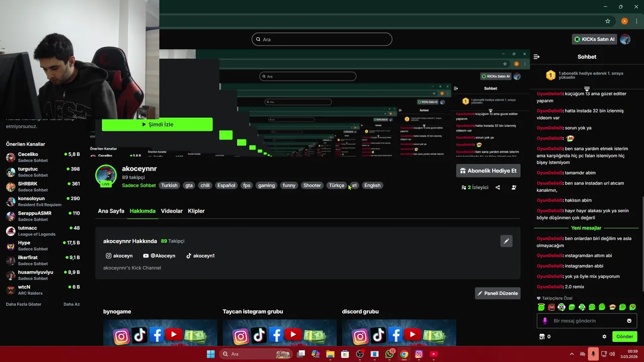The image size is (644, 362).
Task: Open the Chrome profile A icon
Action: tap(624, 21)
